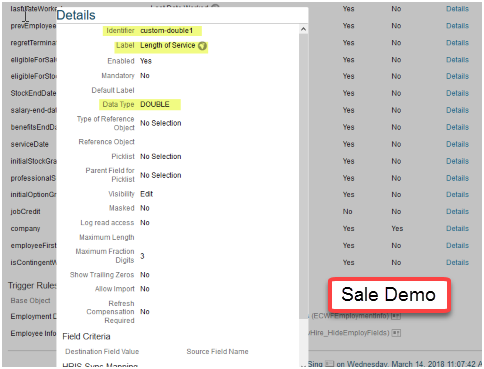
Task: Click the Yes mandatory cell in company row
Action: 397,229
